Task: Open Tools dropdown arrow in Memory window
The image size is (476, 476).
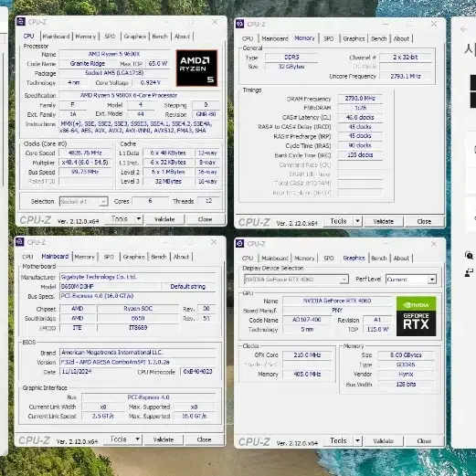Action: (358, 221)
